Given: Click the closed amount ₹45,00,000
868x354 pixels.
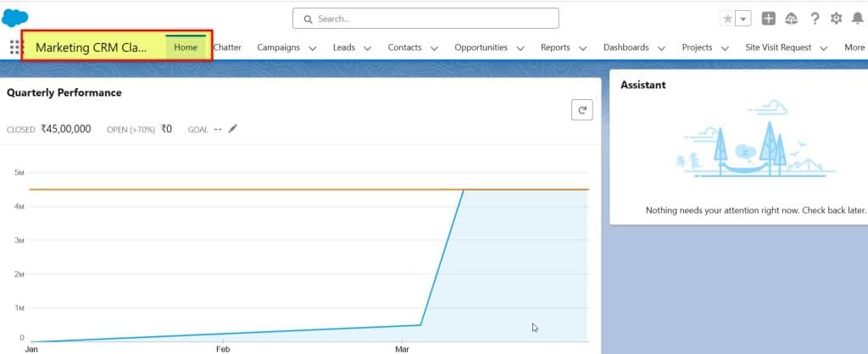Looking at the screenshot, I should coord(66,129).
